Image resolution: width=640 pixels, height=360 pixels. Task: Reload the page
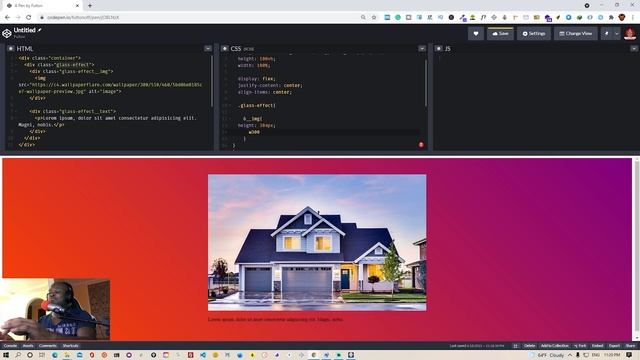coord(29,18)
